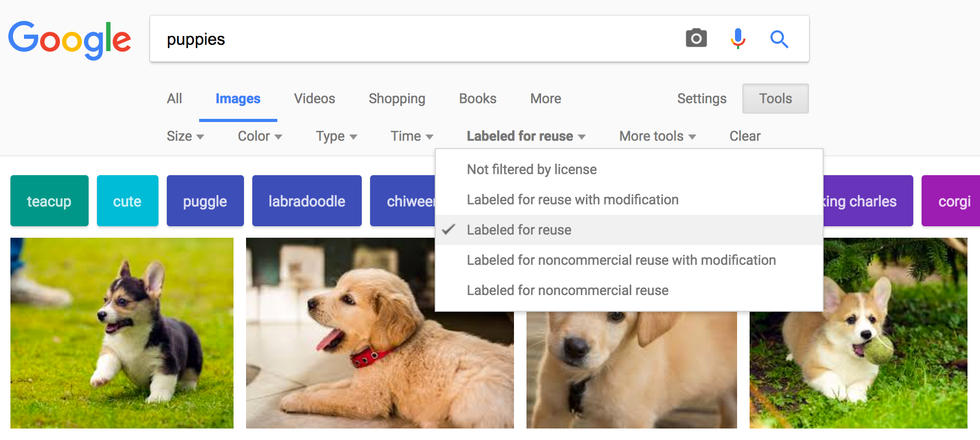980x440 pixels.
Task: Expand the Time filter dropdown
Action: [x=412, y=136]
